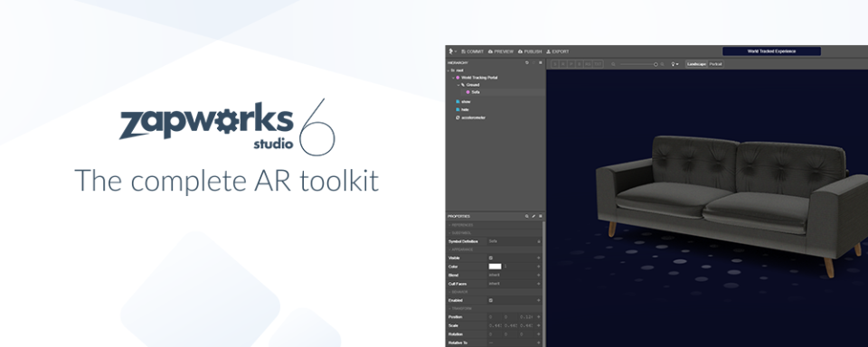
Task: Open the Properties panel menu icon
Action: (541, 216)
